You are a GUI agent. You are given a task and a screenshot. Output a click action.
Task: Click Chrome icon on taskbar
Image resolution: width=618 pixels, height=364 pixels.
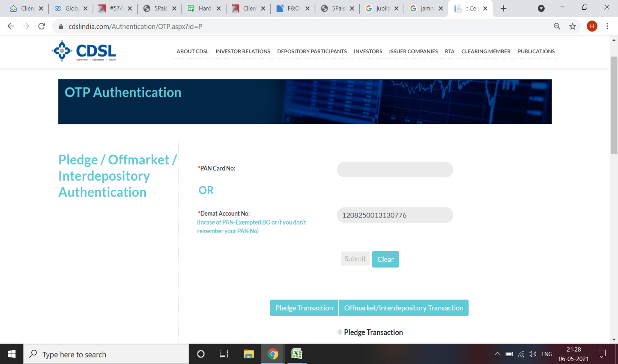click(273, 354)
